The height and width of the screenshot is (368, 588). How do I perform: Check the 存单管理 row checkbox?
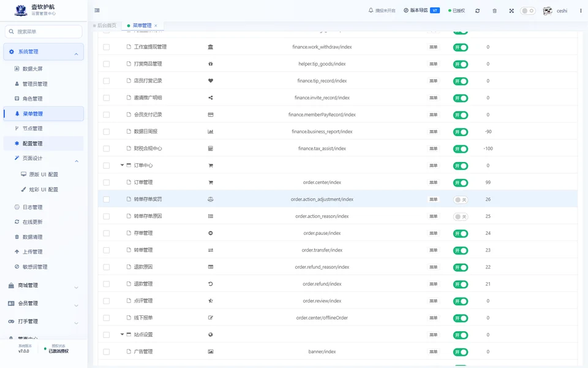point(107,233)
